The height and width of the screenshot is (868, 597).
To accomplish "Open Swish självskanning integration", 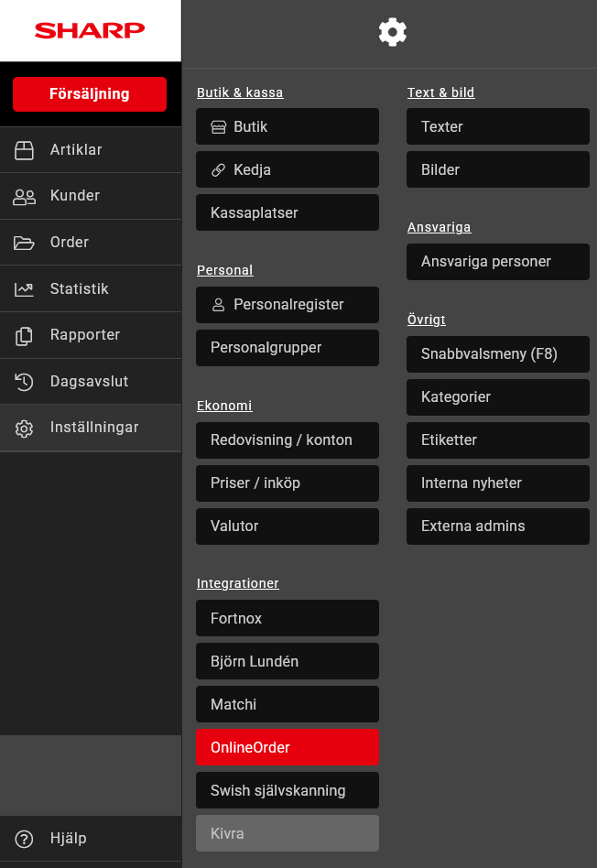I will [x=287, y=790].
